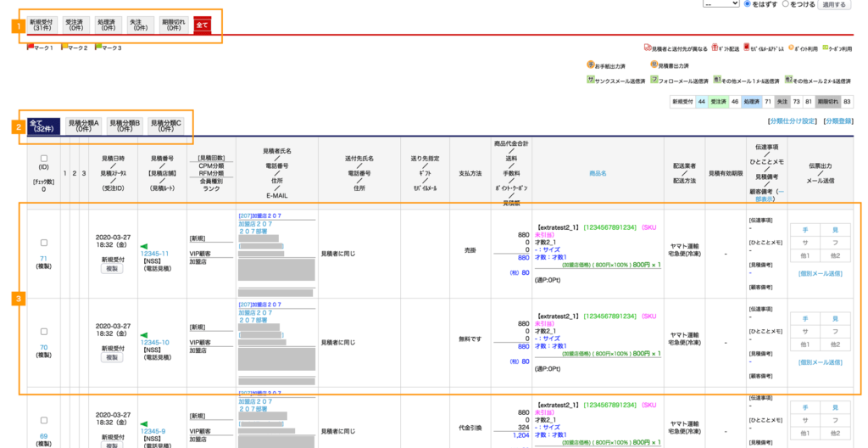The image size is (868, 448).
Task: Click the green フォローメール送信済 legend icon
Action: [x=654, y=80]
